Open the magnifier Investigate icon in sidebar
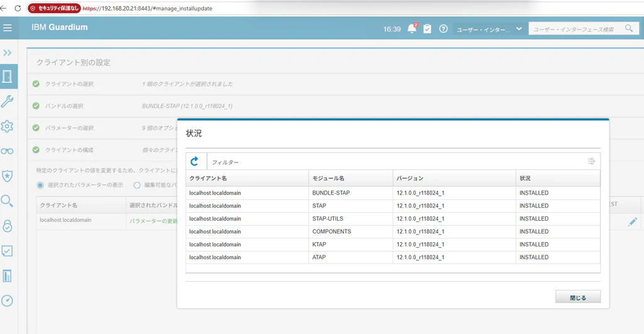 [8, 201]
